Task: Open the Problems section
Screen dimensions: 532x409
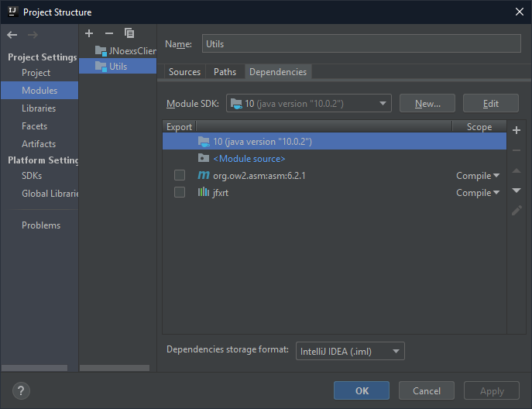Action: [39, 225]
